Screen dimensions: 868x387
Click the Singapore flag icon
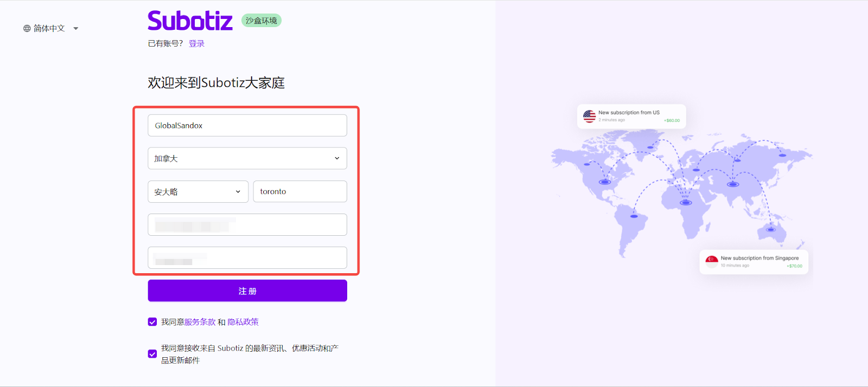[712, 262]
